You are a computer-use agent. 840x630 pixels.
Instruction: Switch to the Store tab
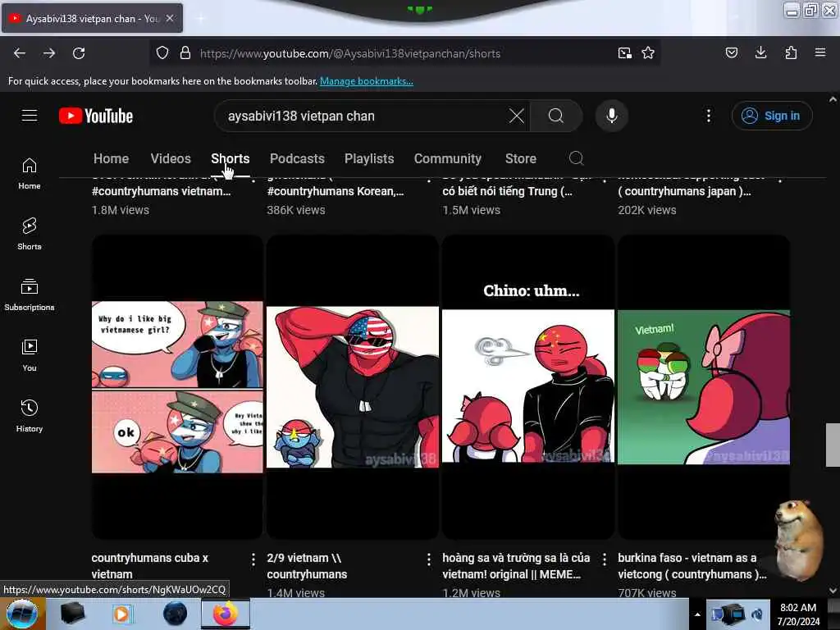coord(521,158)
